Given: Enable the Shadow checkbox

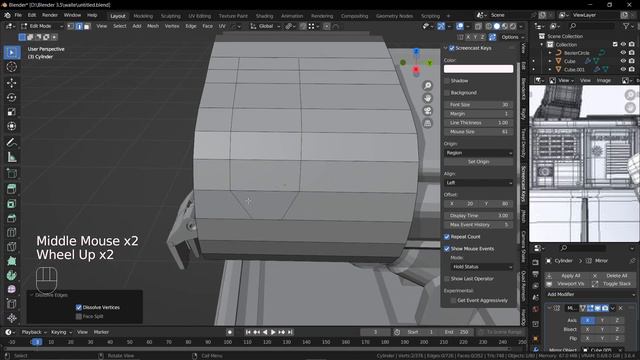Looking at the screenshot, I should [x=447, y=81].
